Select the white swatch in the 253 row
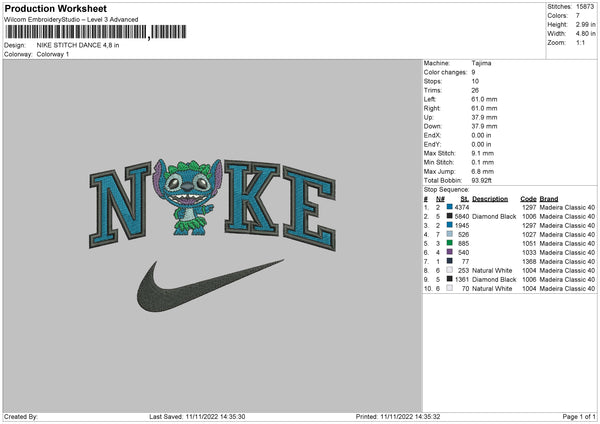This screenshot has height=424, width=600. [x=449, y=270]
